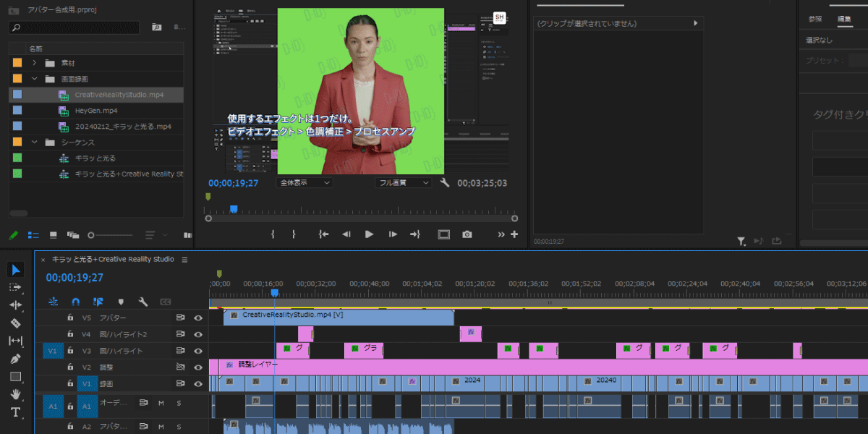The image size is (868, 434).
Task: Open Program Monitor settings wrench
Action: [x=445, y=183]
